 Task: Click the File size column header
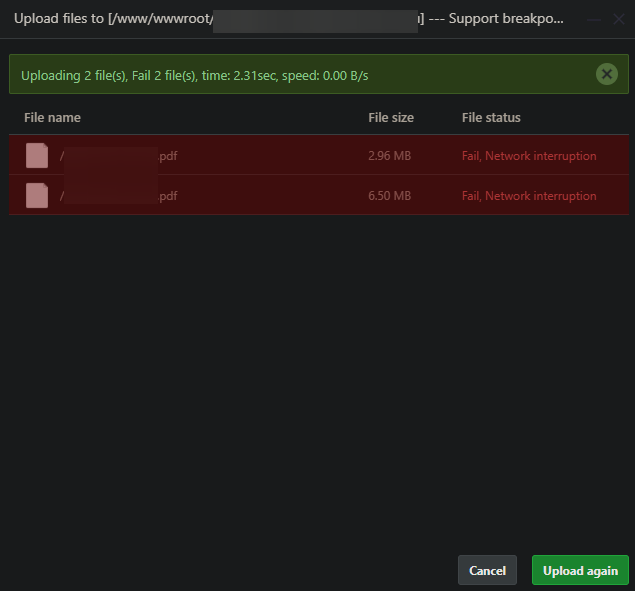tap(390, 118)
